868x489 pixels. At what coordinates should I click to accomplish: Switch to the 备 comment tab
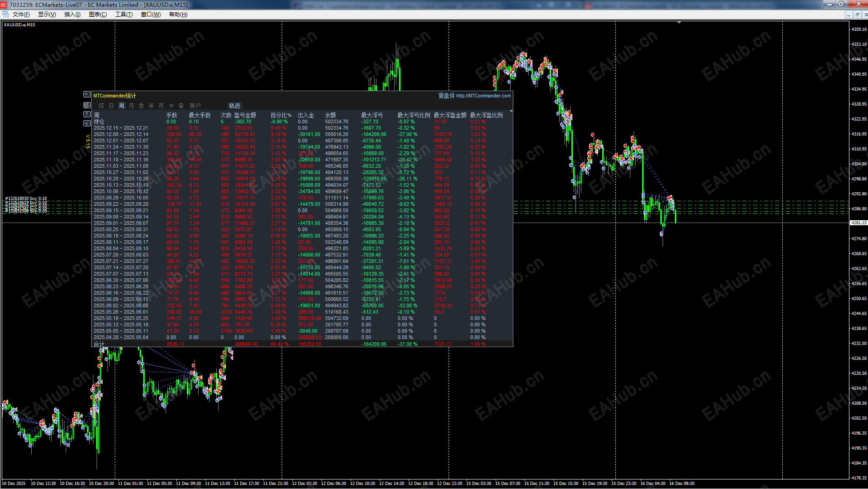(181, 106)
